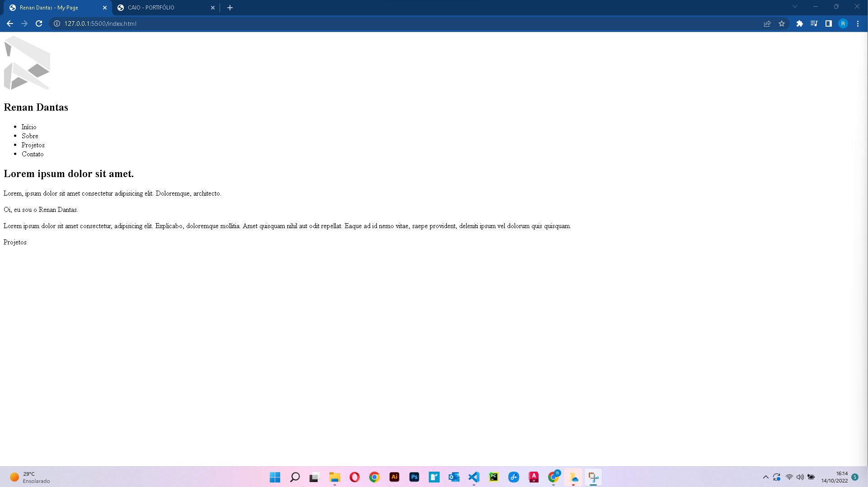This screenshot has height=487, width=868.
Task: Go back using the back arrow
Action: click(x=10, y=23)
